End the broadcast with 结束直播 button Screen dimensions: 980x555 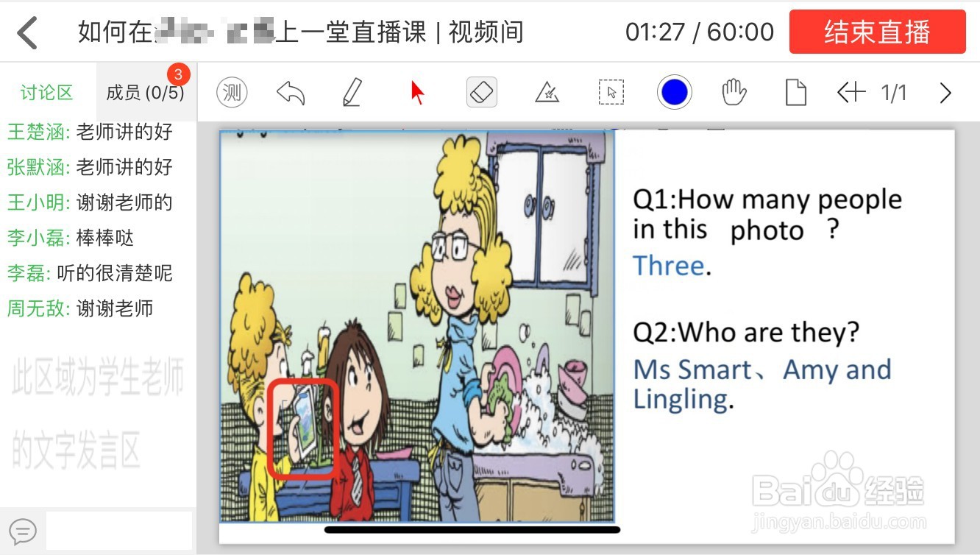[x=877, y=32]
